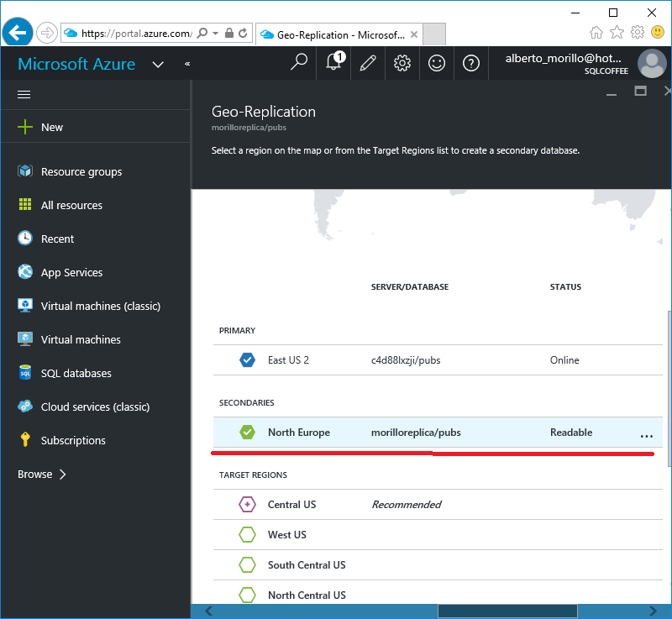The width and height of the screenshot is (672, 619).
Task: Click the West US hexagon icon
Action: (x=247, y=535)
